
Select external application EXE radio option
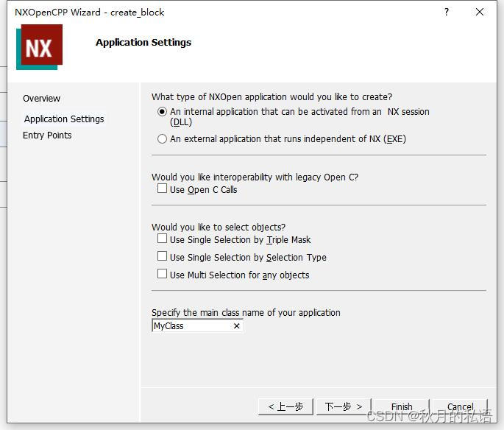click(162, 139)
